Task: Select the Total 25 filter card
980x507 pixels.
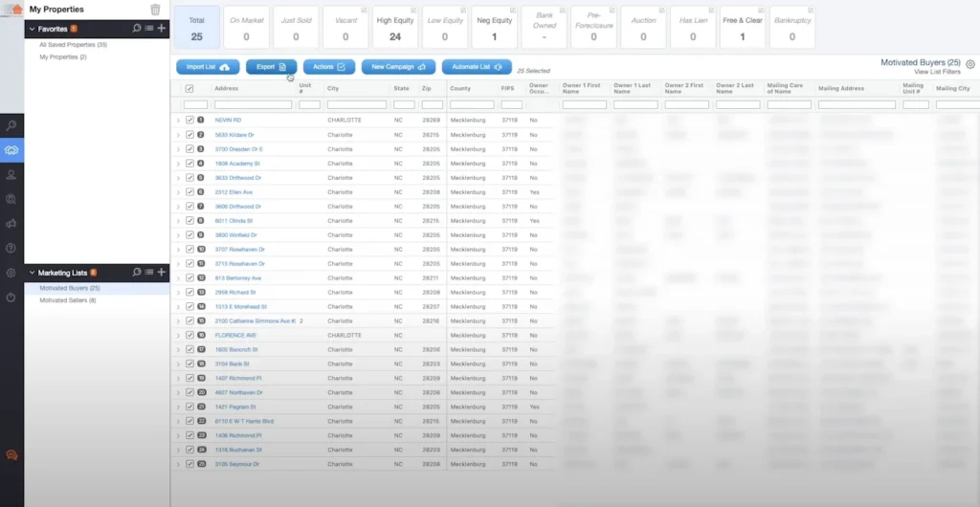Action: click(197, 28)
